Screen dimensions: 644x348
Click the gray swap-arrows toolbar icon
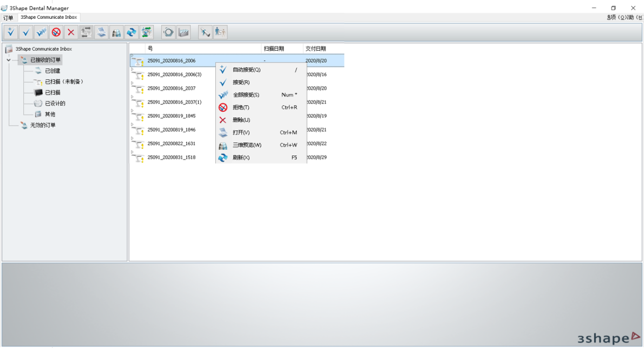tap(86, 33)
